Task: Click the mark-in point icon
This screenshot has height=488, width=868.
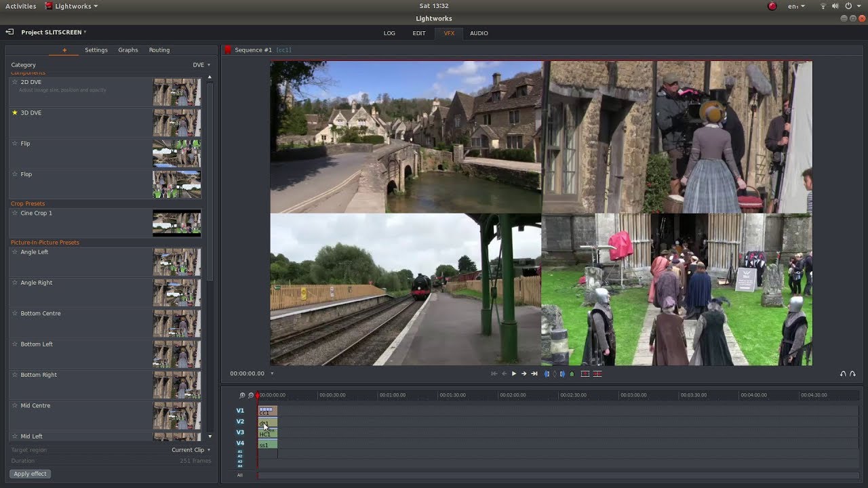Action: [x=547, y=373]
